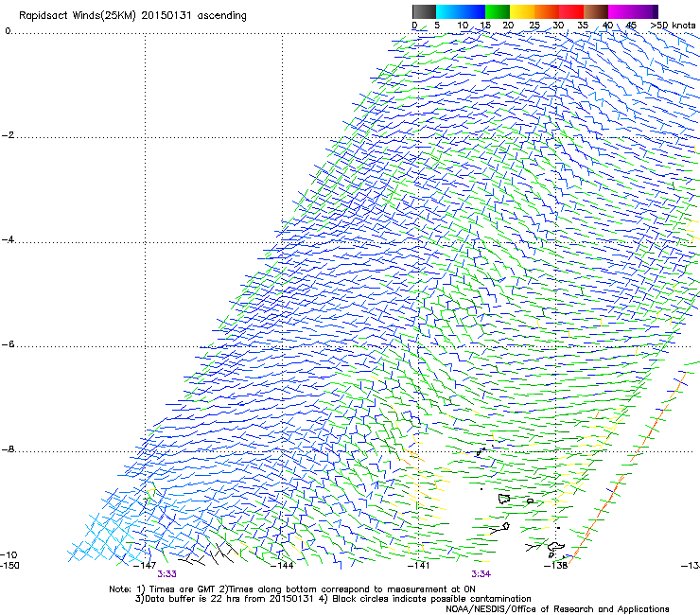The image size is (700, 615).
Task: Click the legend tick label '20'
Action: click(x=508, y=26)
